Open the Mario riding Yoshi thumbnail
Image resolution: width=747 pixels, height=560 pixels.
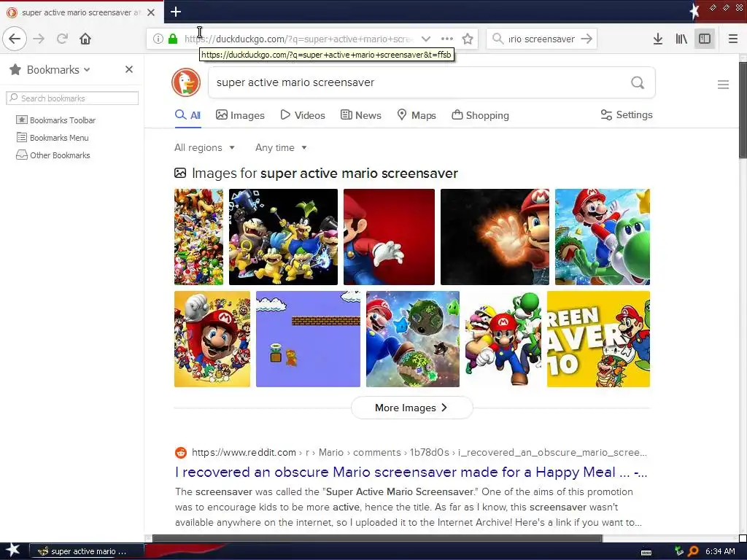click(x=602, y=237)
